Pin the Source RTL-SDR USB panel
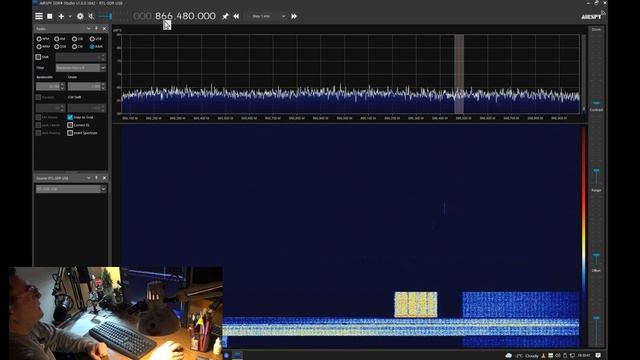Image resolution: width=640 pixels, height=360 pixels. 96,178
